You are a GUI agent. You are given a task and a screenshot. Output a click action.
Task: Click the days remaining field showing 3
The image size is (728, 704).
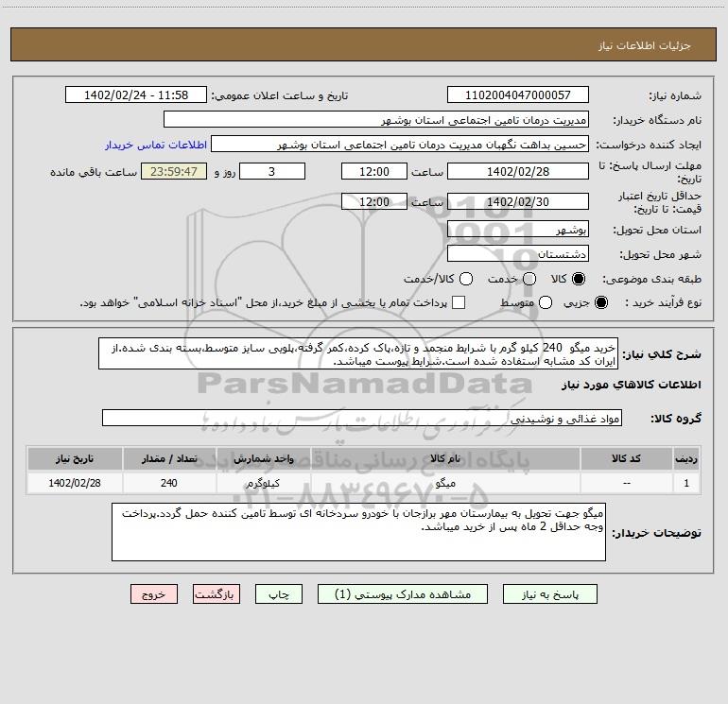point(272,171)
